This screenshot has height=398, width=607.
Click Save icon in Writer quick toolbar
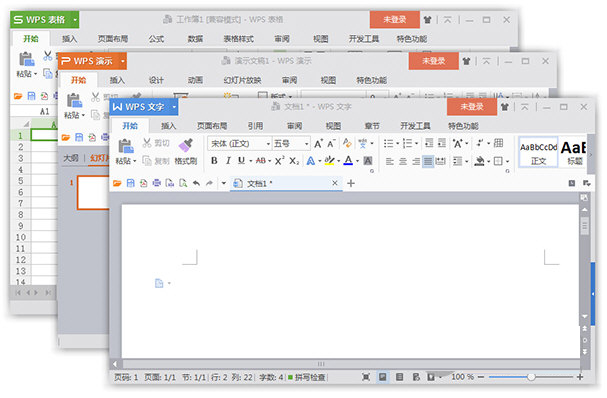click(130, 183)
